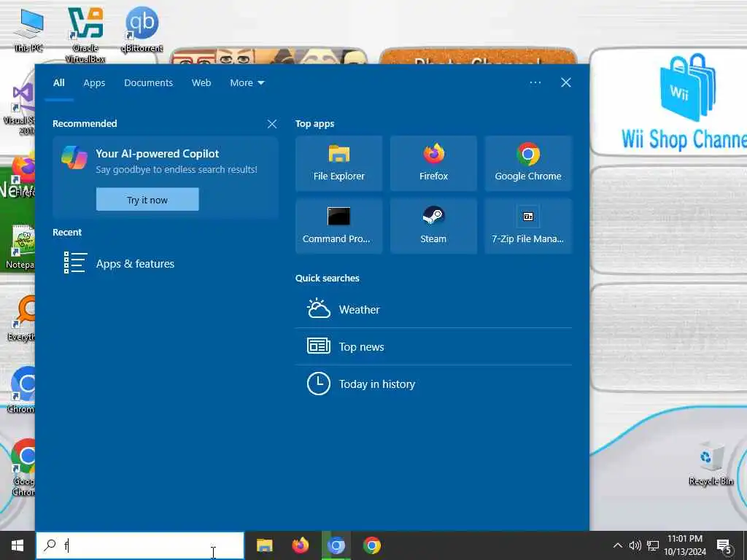Open the Windows Start menu
747x560 pixels.
point(18,545)
